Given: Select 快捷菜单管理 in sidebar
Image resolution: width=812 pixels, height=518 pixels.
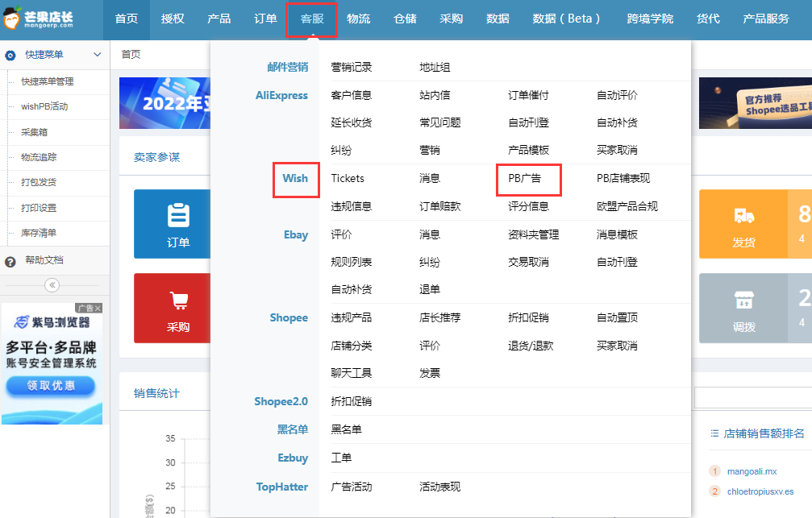Looking at the screenshot, I should pos(47,81).
